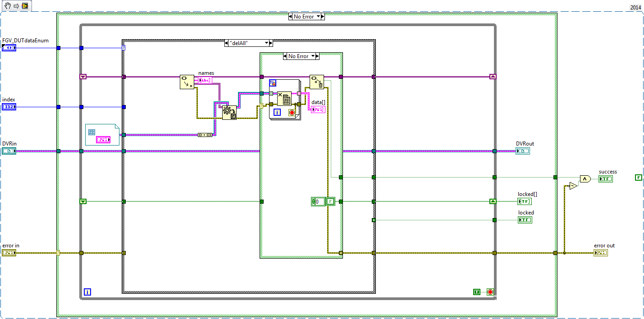Image resolution: width=644 pixels, height=319 pixels.
Task: Click the Delete Data Value Reference node
Action: (x=284, y=99)
